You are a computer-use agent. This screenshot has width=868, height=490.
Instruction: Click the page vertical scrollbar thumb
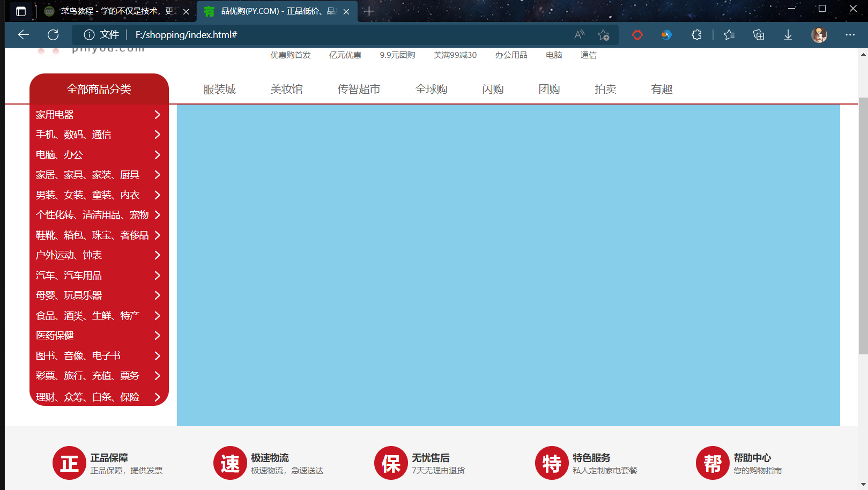pyautogui.click(x=863, y=225)
